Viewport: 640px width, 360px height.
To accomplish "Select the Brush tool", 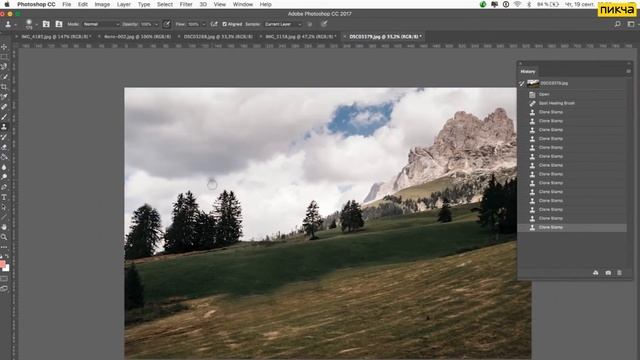I will point(4,117).
